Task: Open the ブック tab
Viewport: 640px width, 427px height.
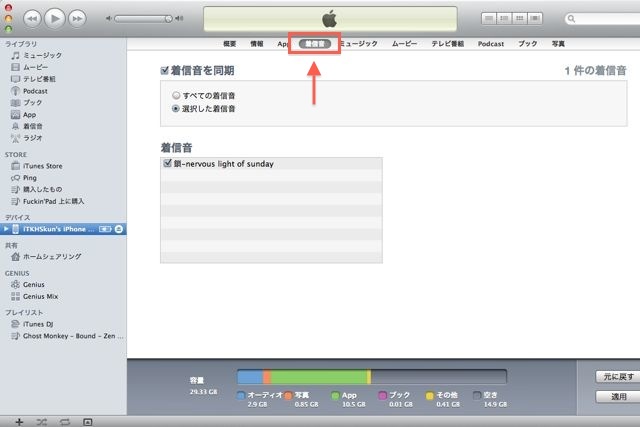Action: coord(527,44)
